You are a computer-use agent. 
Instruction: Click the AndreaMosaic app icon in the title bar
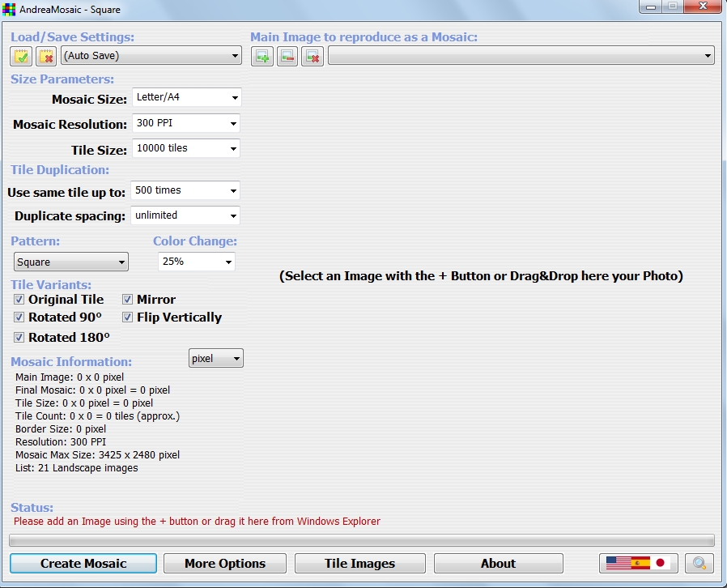pyautogui.click(x=9, y=9)
